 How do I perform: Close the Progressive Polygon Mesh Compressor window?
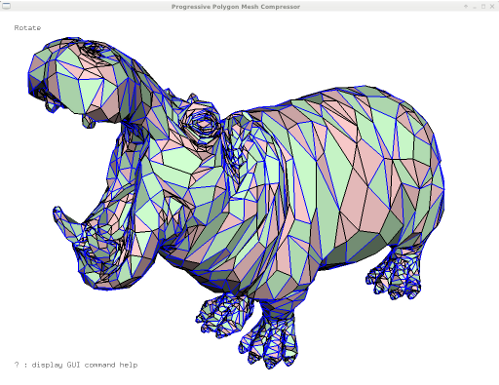pyautogui.click(x=492, y=6)
